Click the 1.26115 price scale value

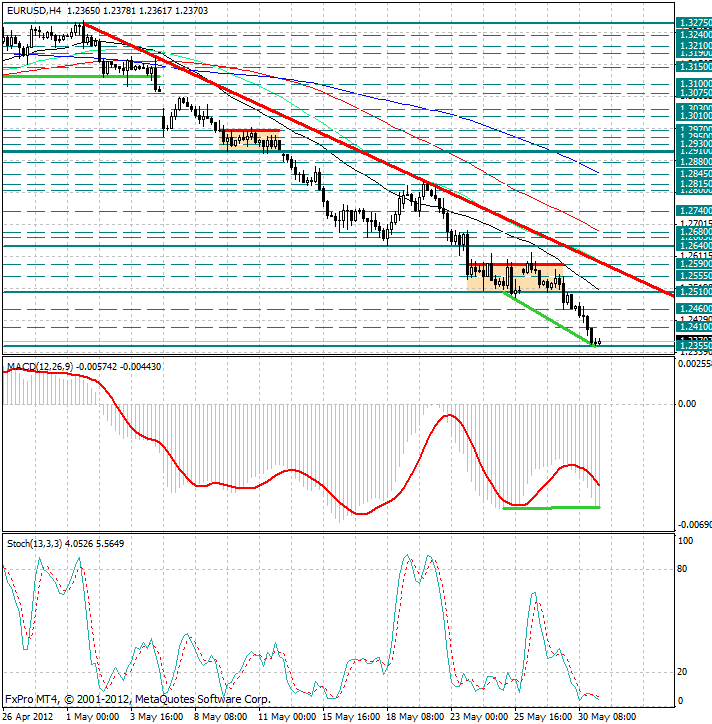point(694,255)
